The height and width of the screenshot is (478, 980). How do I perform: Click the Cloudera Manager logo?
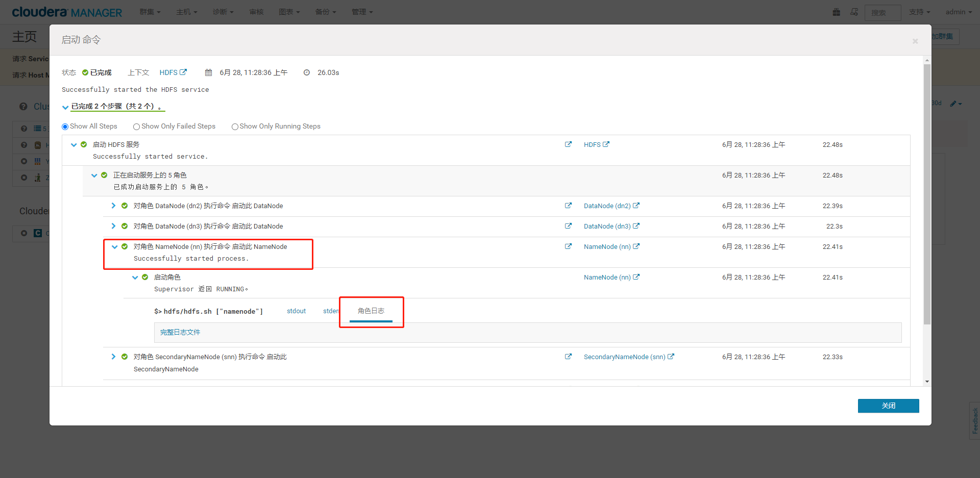coord(67,12)
